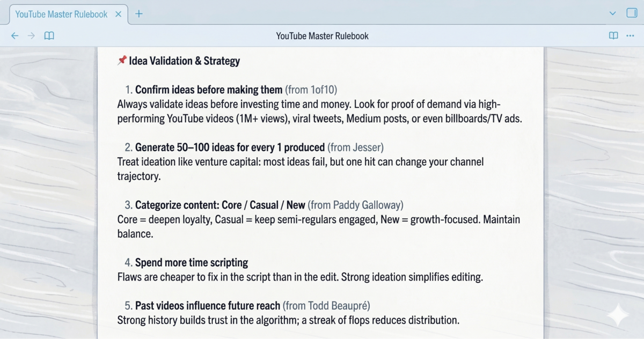Click the forward navigation arrow
This screenshot has height=339, width=644.
[31, 35]
